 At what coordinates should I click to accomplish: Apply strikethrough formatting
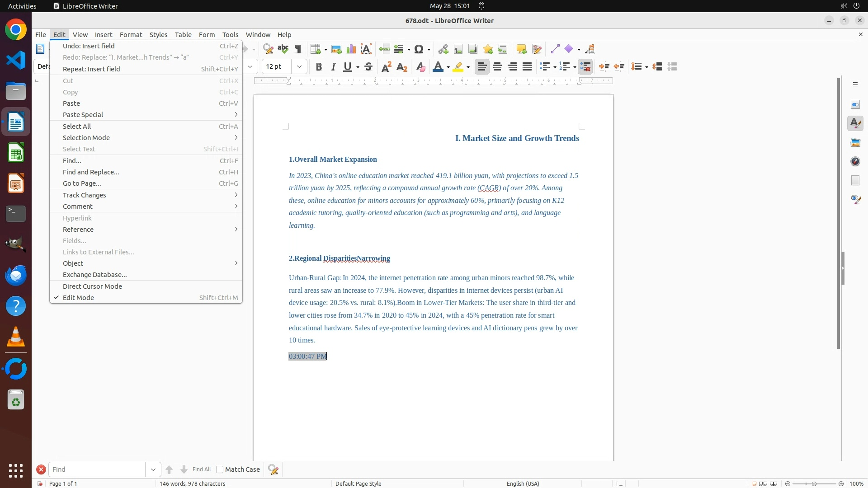click(368, 67)
